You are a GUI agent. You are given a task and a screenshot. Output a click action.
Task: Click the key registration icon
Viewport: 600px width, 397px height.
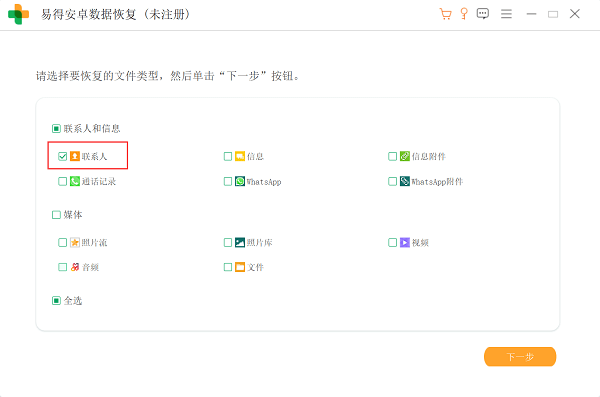pyautogui.click(x=464, y=14)
